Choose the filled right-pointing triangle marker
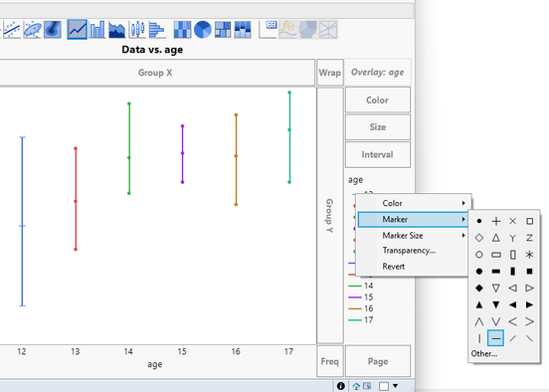549x392 pixels. coord(529,304)
